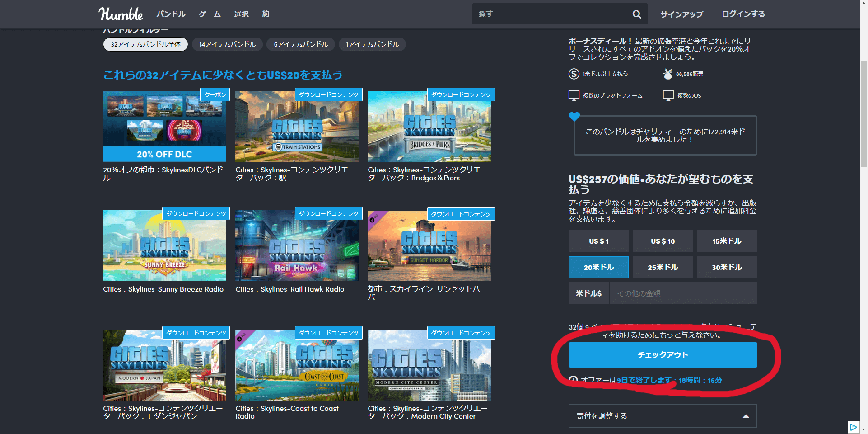Open the 選択 menu
Viewport: 868px width, 434px height.
(241, 14)
